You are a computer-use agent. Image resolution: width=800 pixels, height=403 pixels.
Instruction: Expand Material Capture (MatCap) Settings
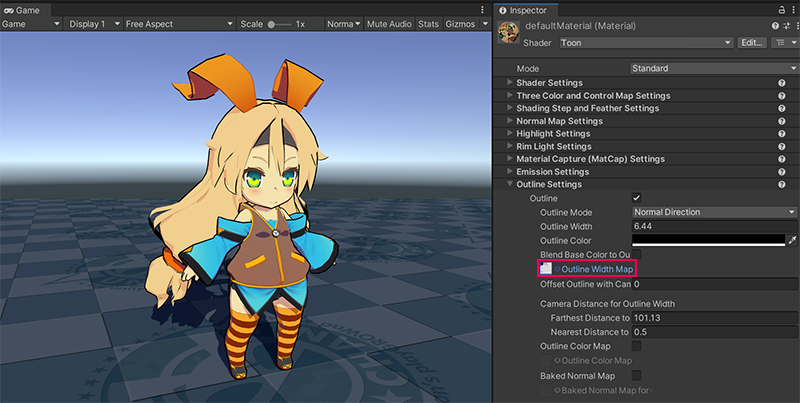[x=509, y=159]
